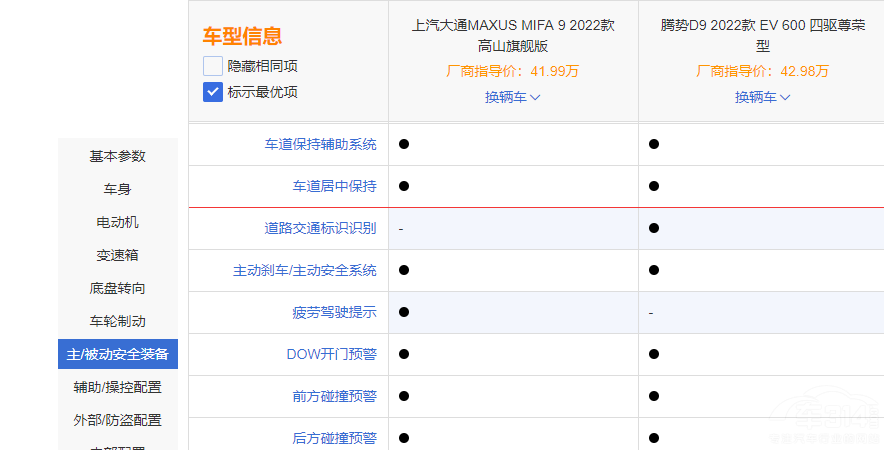
Task: Select 基本参数 in the sidebar
Action: 117,156
